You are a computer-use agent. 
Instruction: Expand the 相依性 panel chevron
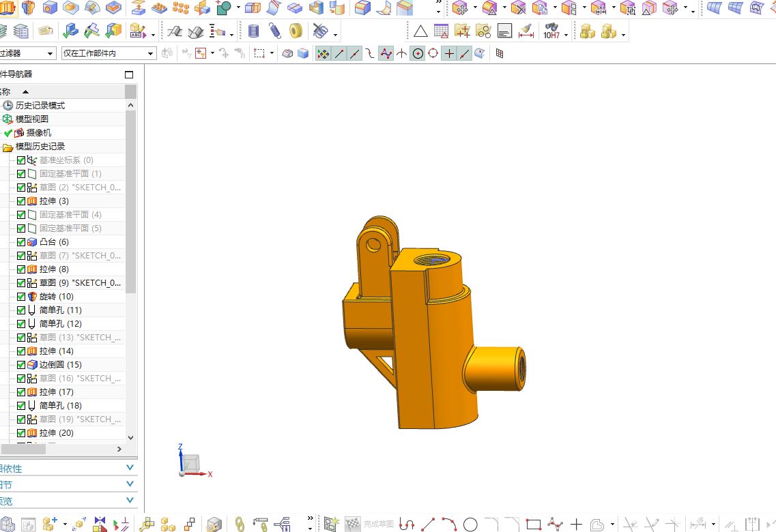coord(130,468)
